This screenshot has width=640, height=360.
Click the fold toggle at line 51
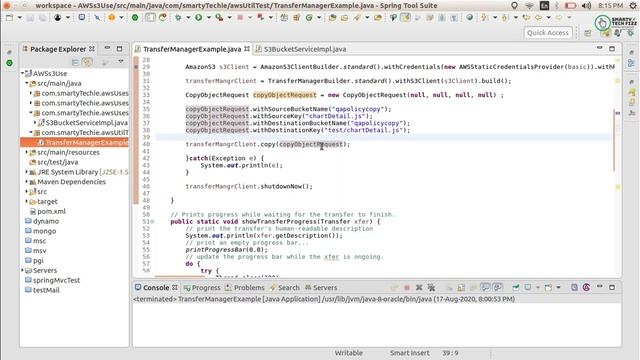(152, 222)
